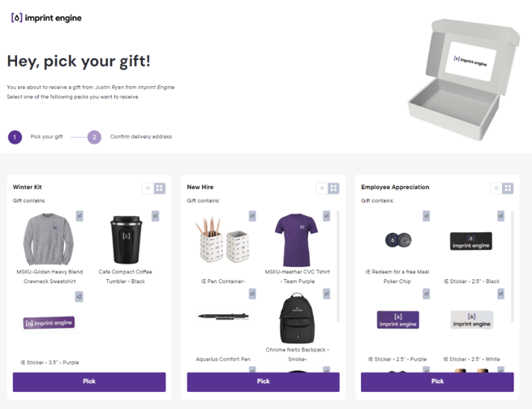
Task: Go to step 2 Confirm delivery address
Action: coord(94,137)
